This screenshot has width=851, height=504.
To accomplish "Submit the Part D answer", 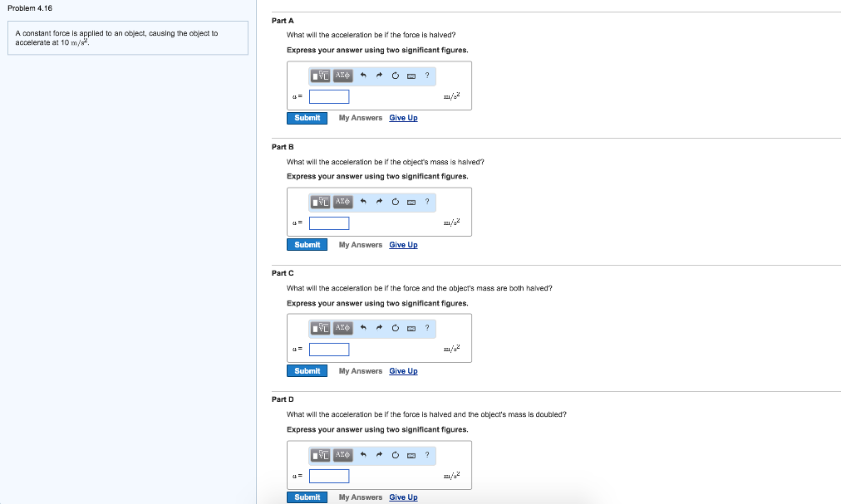I will click(x=307, y=497).
